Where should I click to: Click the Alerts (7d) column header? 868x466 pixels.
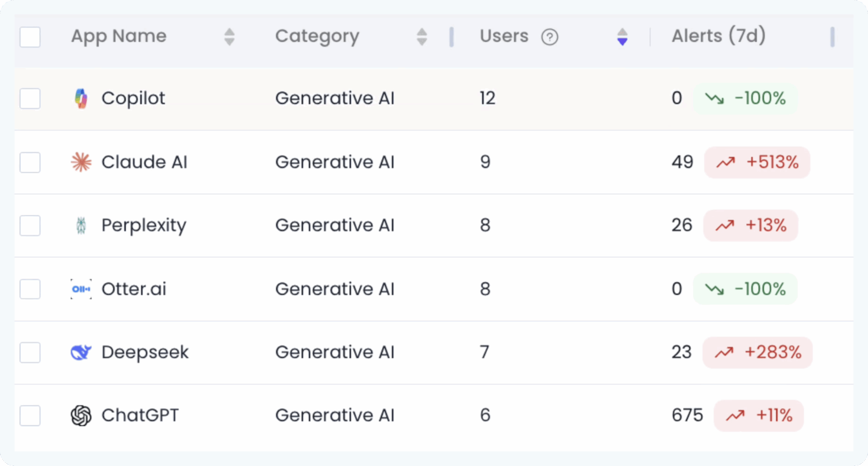[719, 36]
